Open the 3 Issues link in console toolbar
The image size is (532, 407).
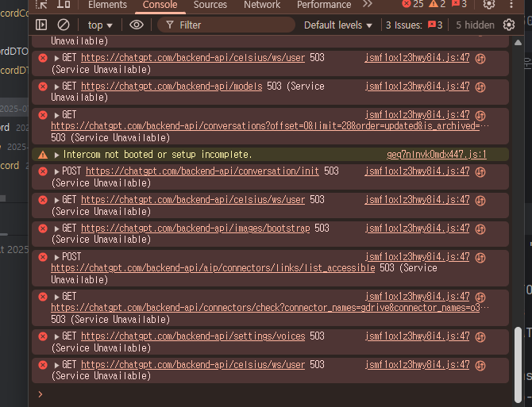click(x=414, y=25)
